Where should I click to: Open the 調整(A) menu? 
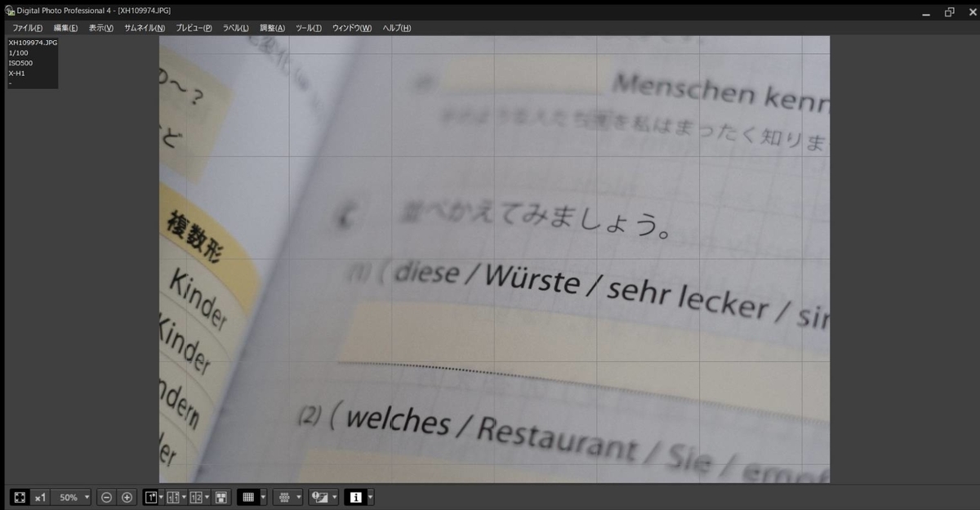click(273, 28)
